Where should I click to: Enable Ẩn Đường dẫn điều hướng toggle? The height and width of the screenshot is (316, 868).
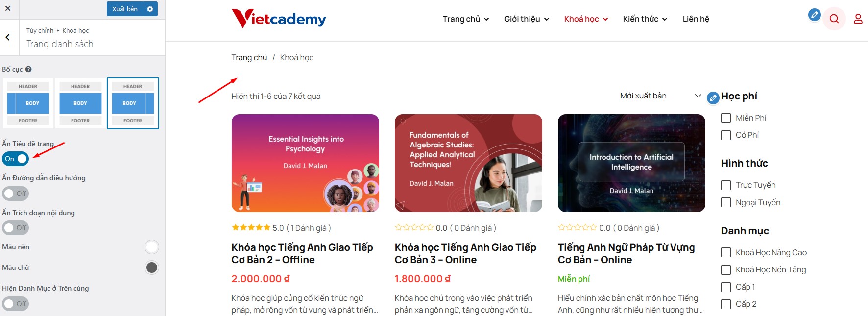16,194
